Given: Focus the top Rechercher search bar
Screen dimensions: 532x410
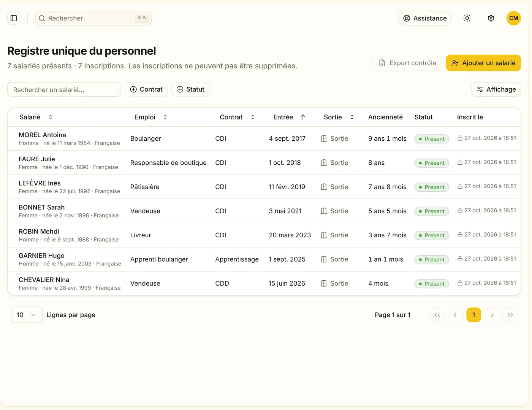Looking at the screenshot, I should tap(93, 18).
